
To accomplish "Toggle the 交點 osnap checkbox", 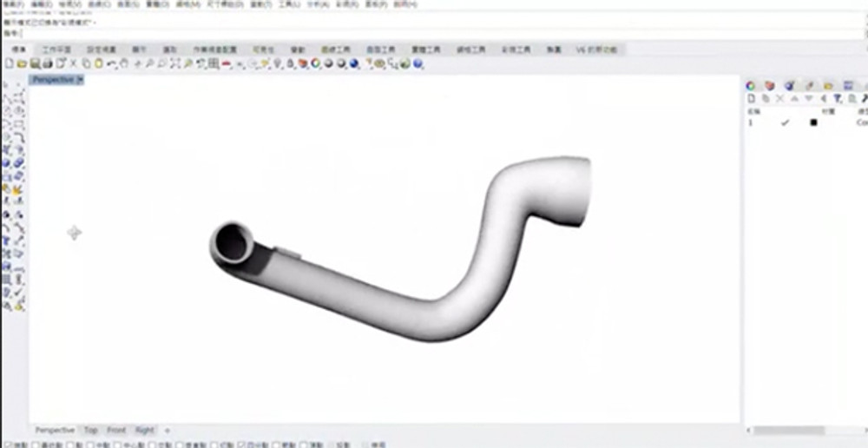I will click(152, 445).
